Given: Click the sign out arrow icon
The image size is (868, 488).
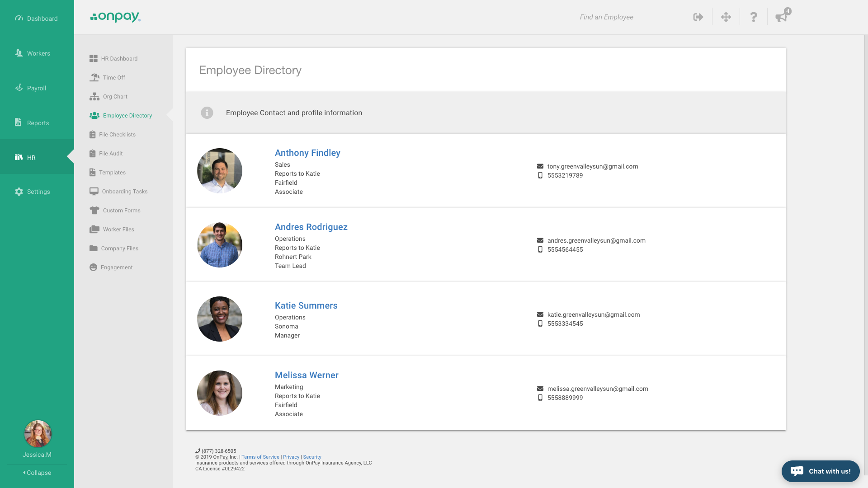Looking at the screenshot, I should (x=698, y=17).
